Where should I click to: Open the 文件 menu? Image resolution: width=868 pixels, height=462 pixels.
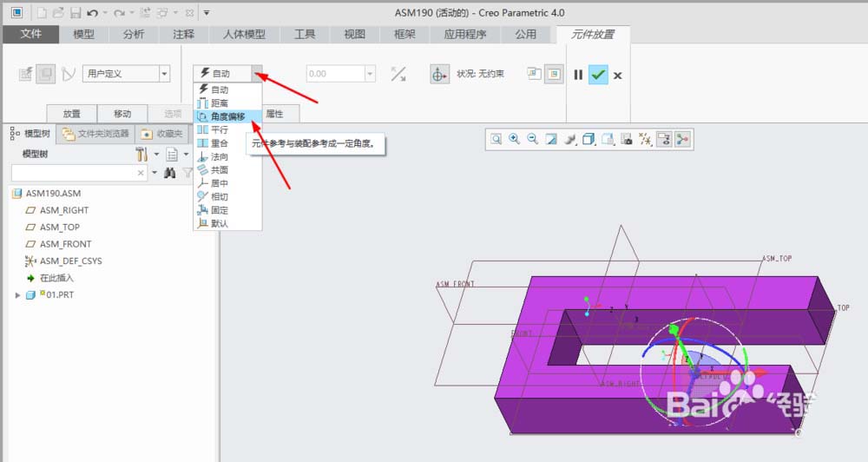click(x=31, y=34)
